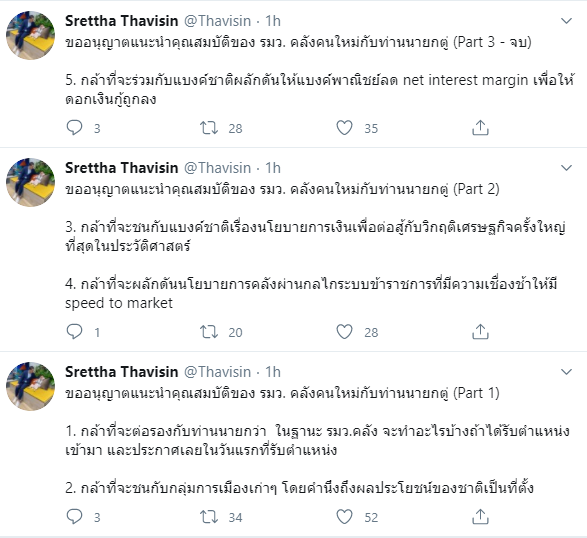
Task: Open Srettha Thavisin profile name on Part 3 tweet
Action: coord(121,21)
